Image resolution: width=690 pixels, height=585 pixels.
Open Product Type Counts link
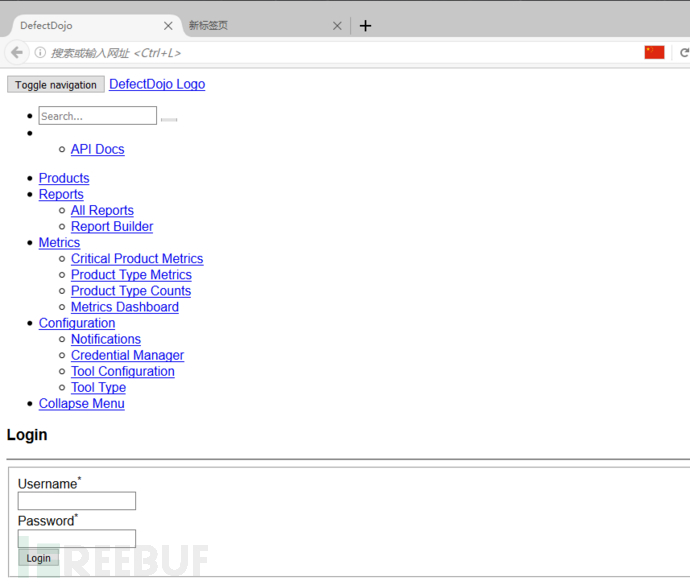(x=131, y=291)
